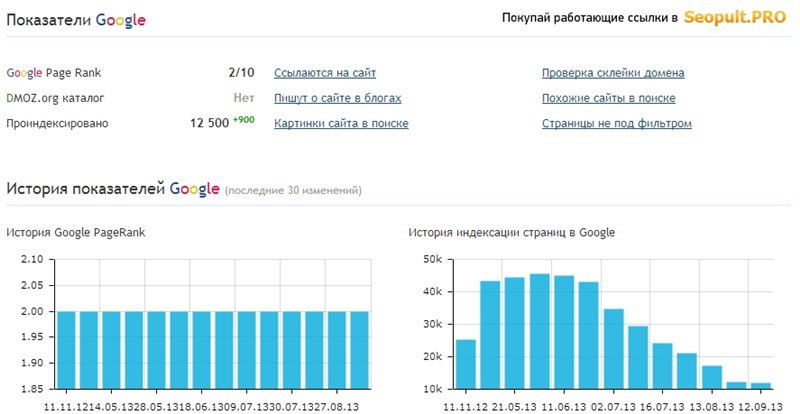Screen dimensions: 800x414
Task: Open 'Страницы не под фильтром' link
Action: [x=617, y=124]
